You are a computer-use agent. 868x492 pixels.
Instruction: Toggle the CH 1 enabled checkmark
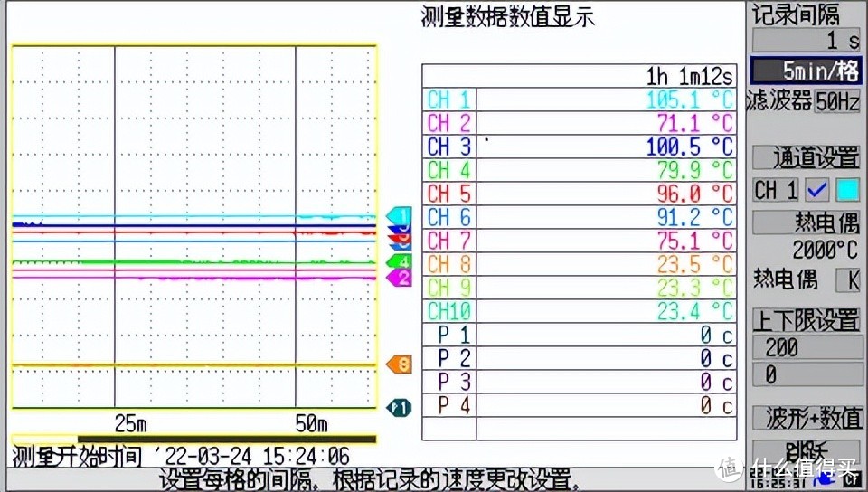coord(817,191)
